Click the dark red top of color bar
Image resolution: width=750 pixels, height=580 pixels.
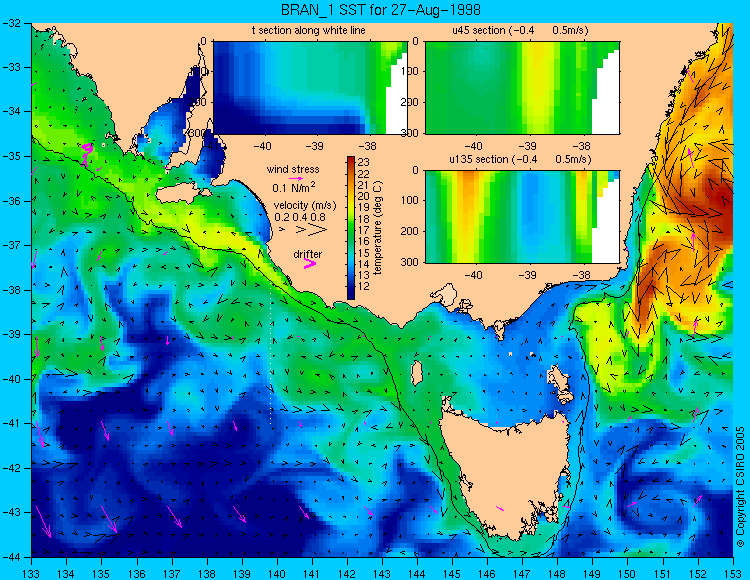point(351,160)
